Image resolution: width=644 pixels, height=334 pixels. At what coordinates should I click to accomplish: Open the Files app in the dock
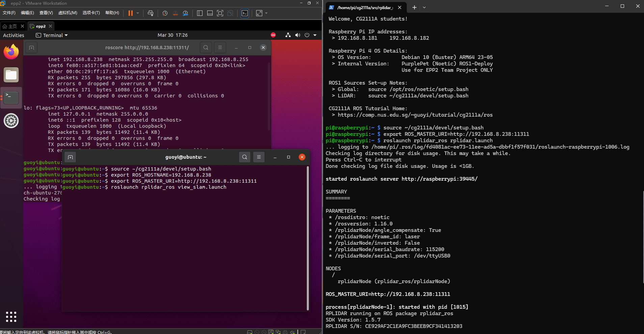coord(11,75)
